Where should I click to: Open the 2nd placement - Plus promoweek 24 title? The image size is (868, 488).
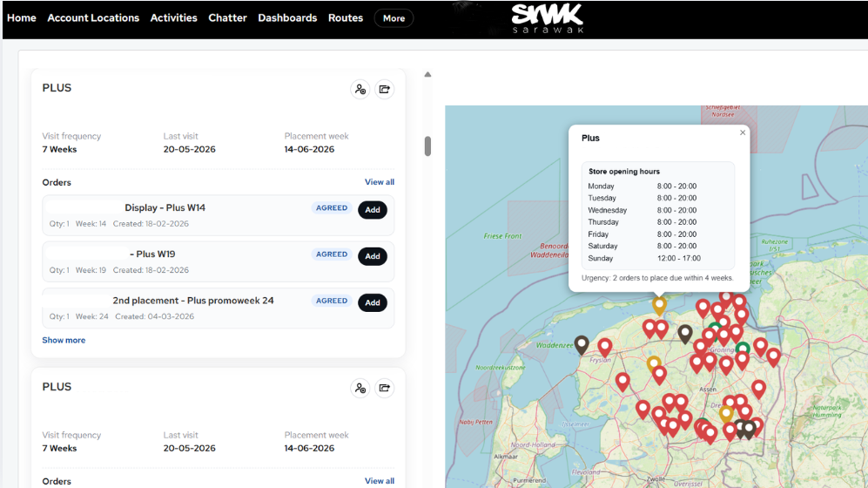point(193,301)
